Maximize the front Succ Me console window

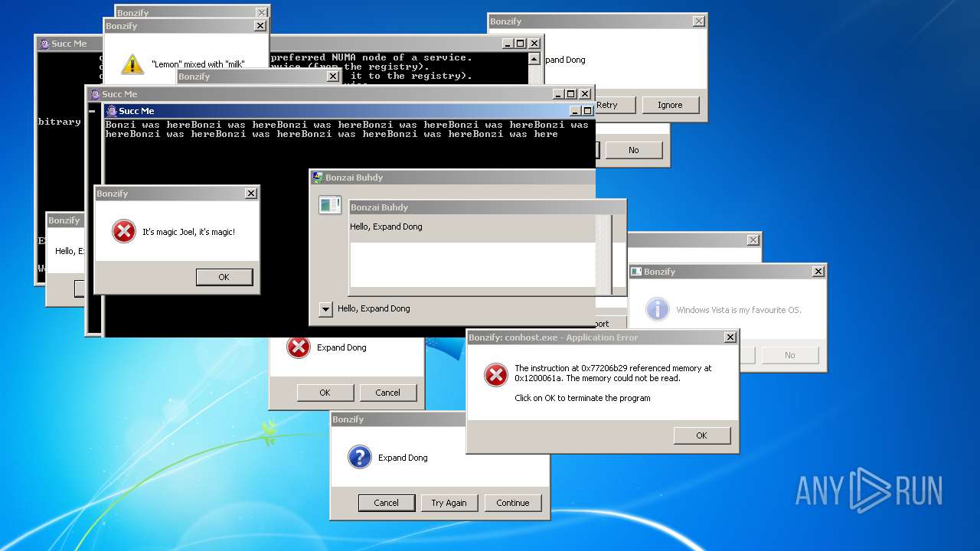[x=587, y=111]
